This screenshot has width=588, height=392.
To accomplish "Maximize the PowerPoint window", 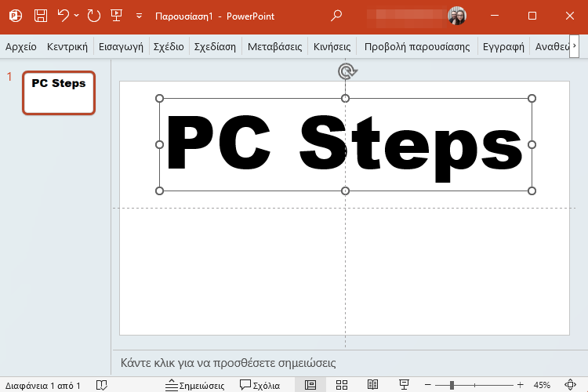I will [532, 16].
